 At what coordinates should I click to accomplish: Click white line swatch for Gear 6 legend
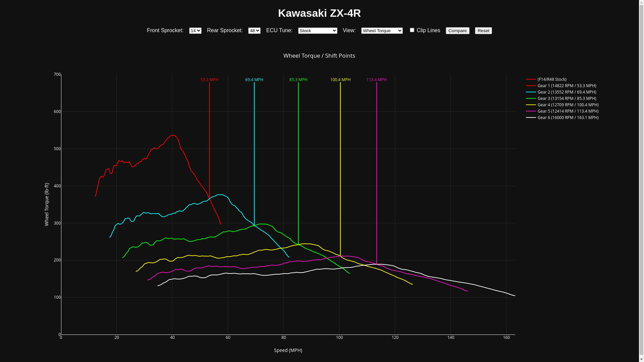click(531, 118)
